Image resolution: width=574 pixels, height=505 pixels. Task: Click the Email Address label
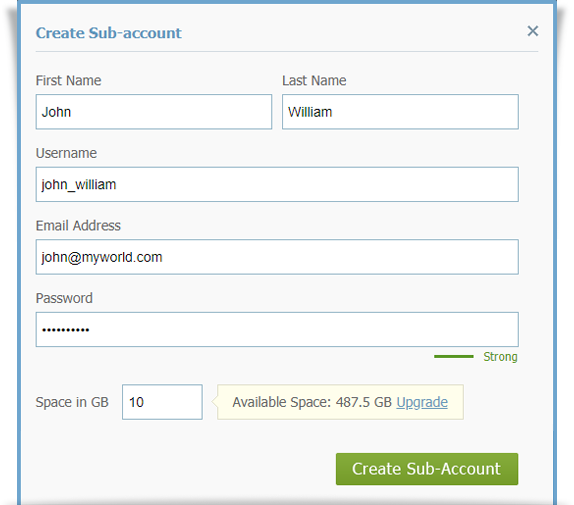point(78,225)
